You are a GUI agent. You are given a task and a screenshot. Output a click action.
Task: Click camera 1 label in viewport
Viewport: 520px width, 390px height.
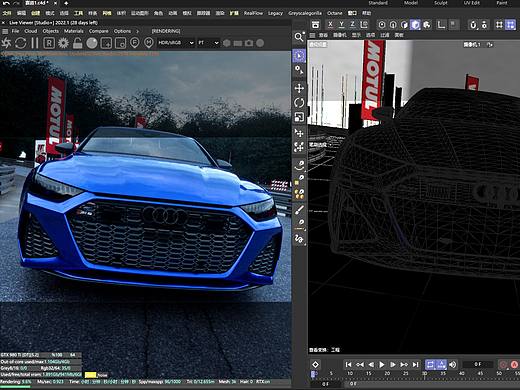pyautogui.click(x=472, y=44)
